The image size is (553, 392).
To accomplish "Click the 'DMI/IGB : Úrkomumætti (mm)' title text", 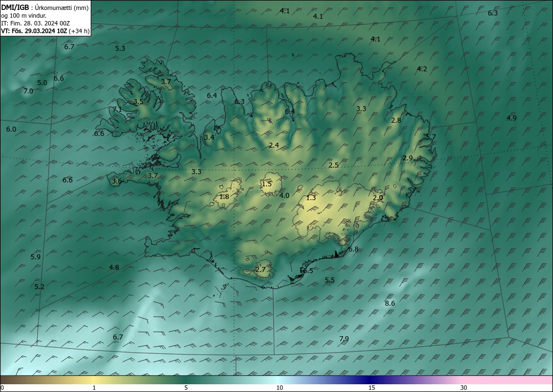I will pos(45,7).
